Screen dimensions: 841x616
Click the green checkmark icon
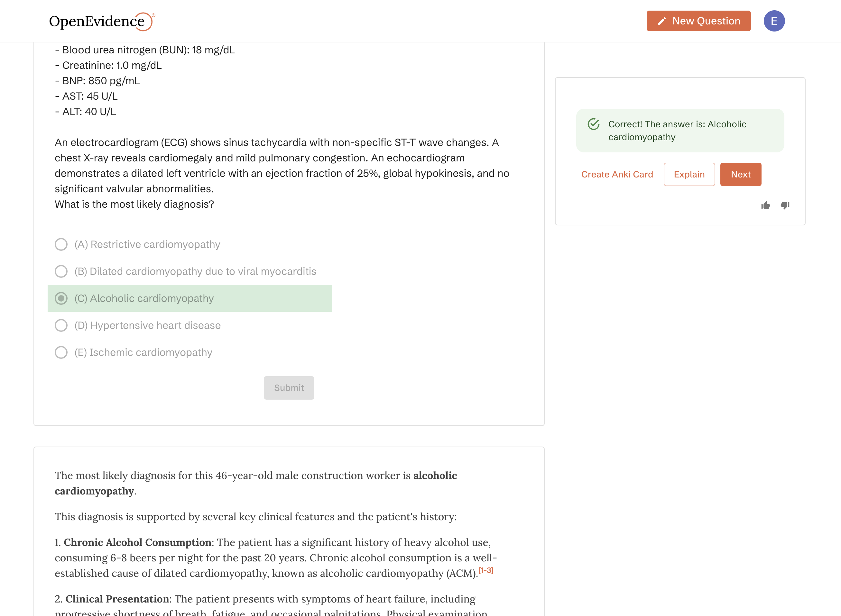click(x=594, y=124)
